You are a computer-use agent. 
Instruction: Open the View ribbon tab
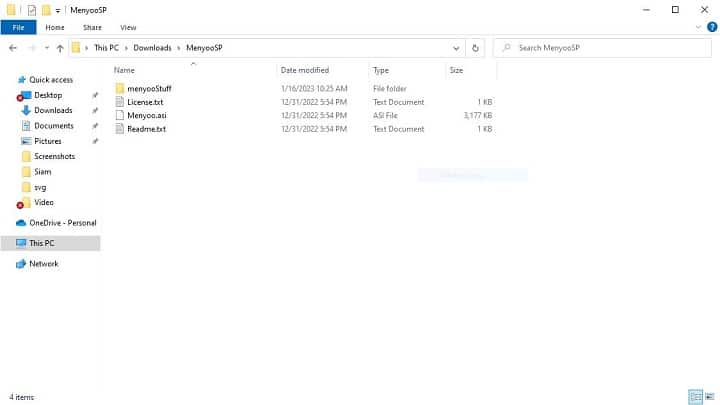[128, 28]
